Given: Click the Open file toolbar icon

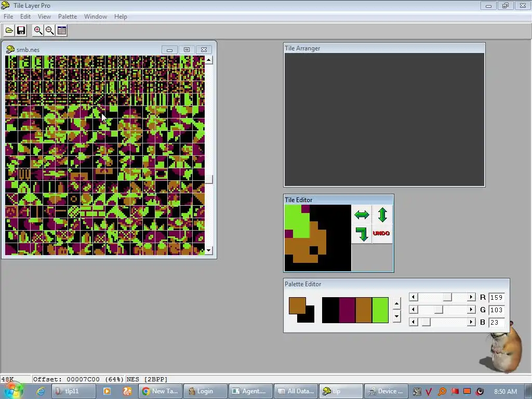Looking at the screenshot, I should (x=9, y=31).
